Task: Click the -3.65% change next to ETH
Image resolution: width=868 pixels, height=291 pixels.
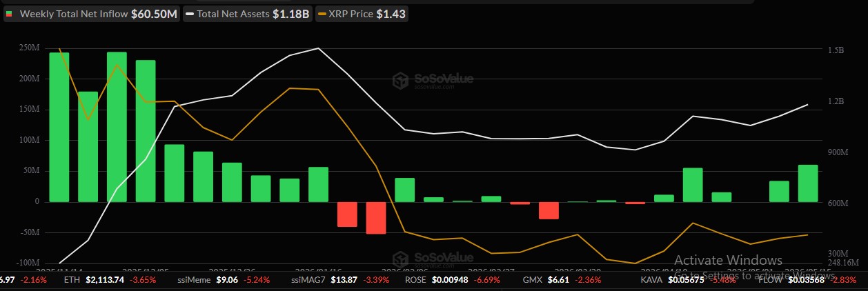Action: point(143,280)
